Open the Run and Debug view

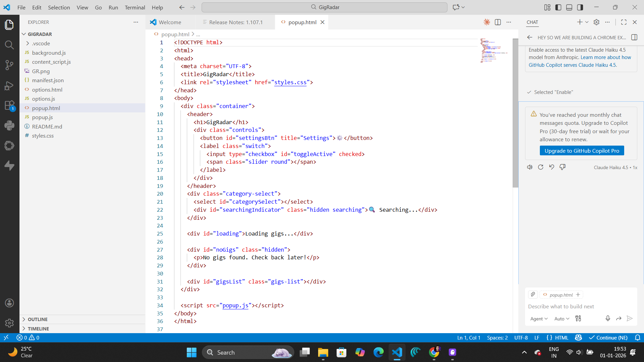tap(9, 86)
